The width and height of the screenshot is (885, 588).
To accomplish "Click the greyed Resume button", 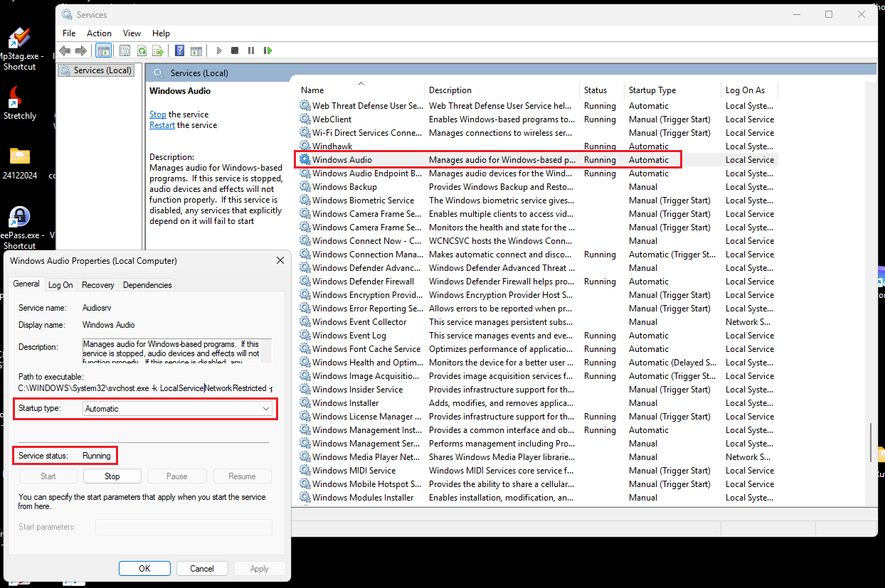I will pos(242,476).
